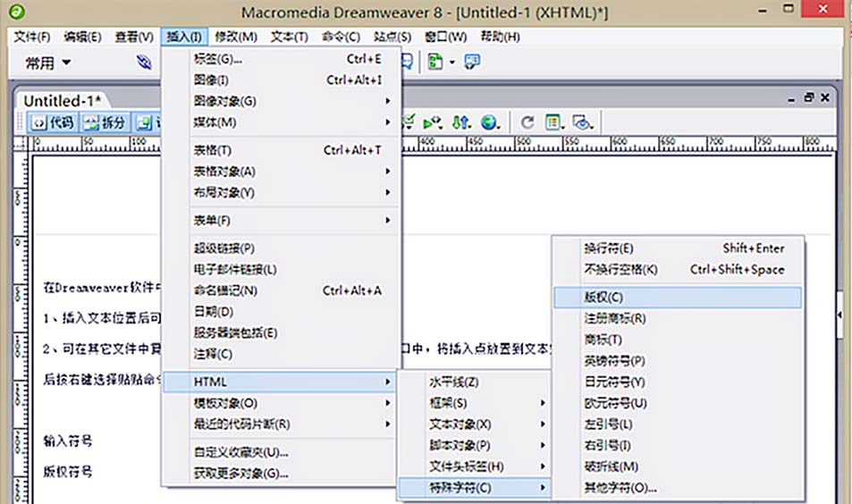Screen dimensions: 852x504
Task: Click the Preview in Browser globe icon
Action: tap(489, 122)
